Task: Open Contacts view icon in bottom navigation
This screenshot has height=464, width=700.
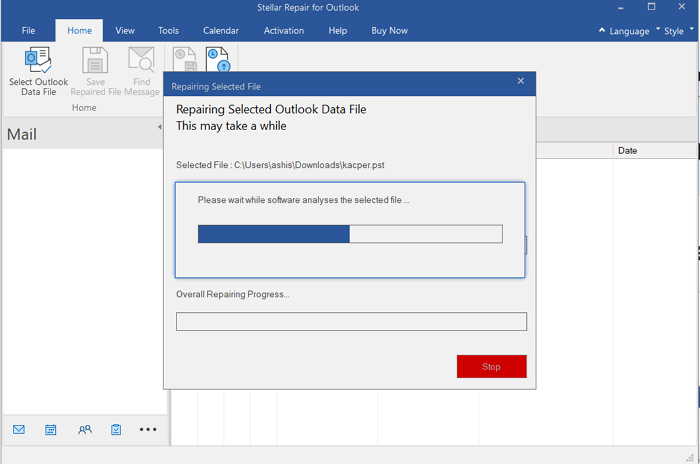Action: [85, 430]
